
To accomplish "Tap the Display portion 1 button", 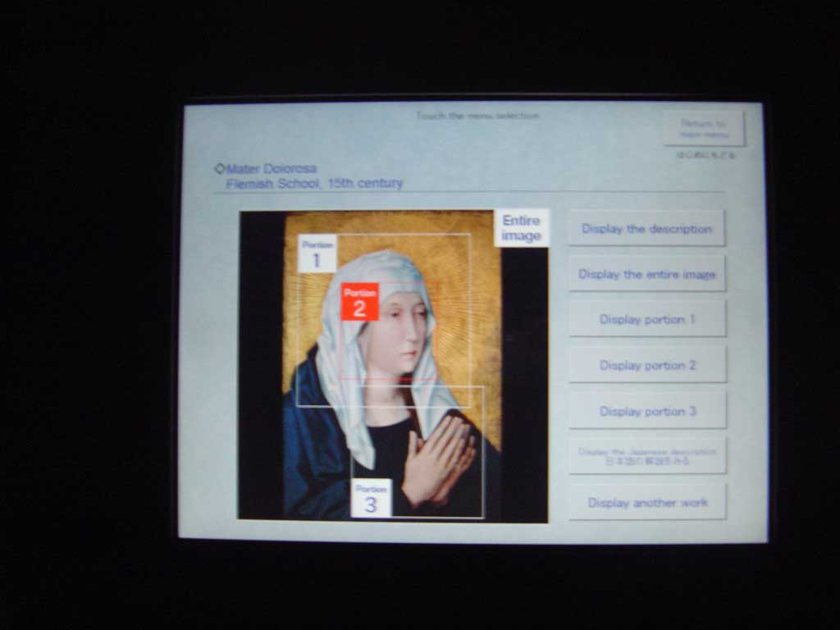I will [647, 319].
